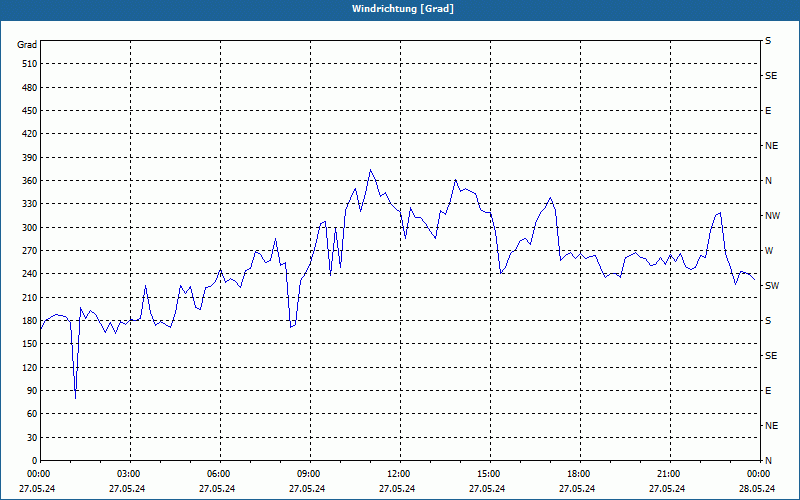Image resolution: width=800 pixels, height=500 pixels.
Task: Click the 27.05.24 date under 06:00
Action: click(217, 489)
